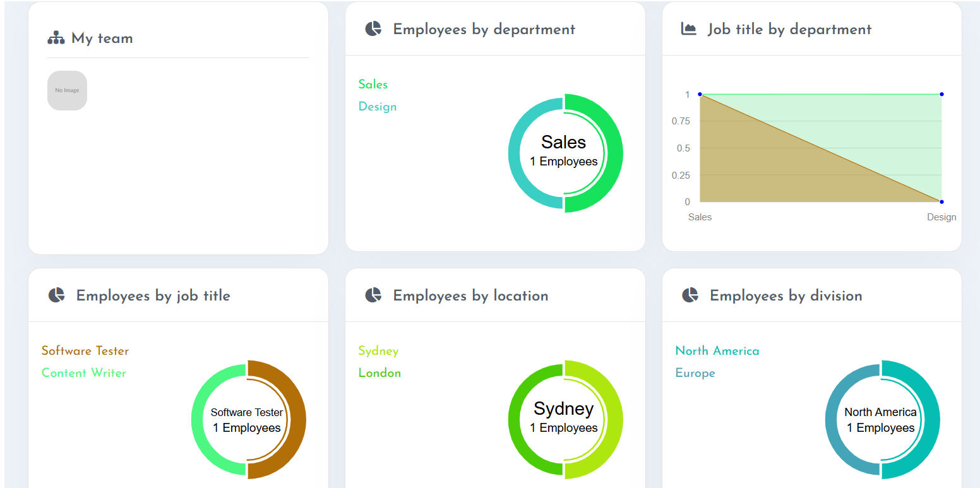Click the Employees by division pie icon

[690, 295]
